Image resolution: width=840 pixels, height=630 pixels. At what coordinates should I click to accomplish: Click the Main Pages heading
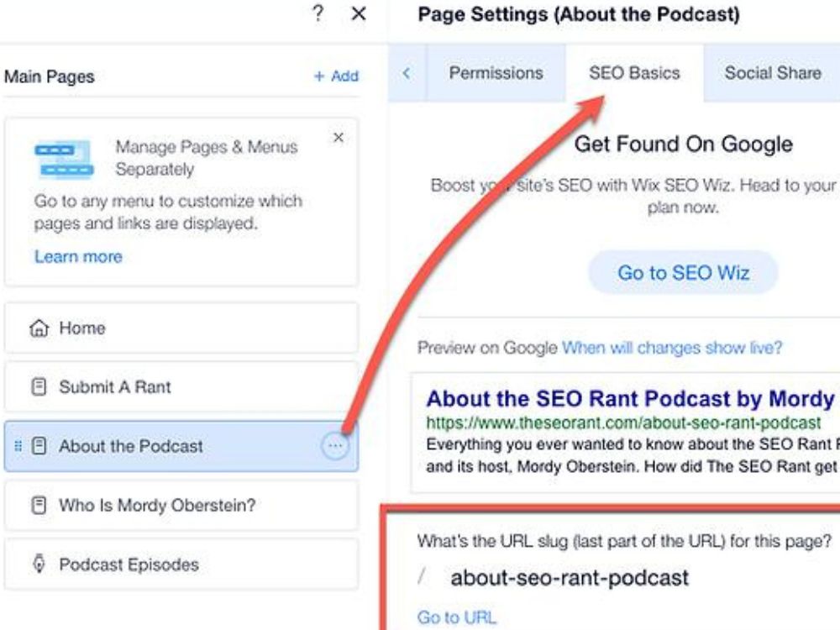coord(50,76)
